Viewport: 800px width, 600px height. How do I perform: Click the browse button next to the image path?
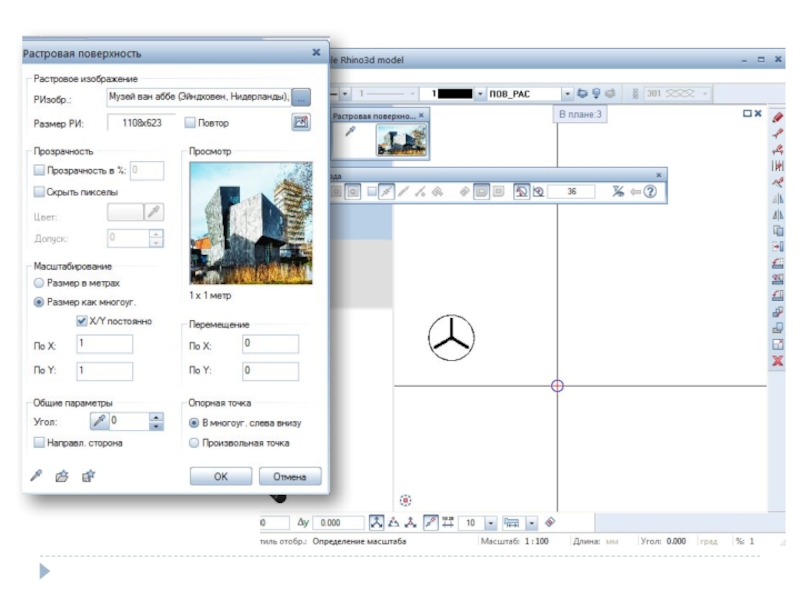(302, 97)
